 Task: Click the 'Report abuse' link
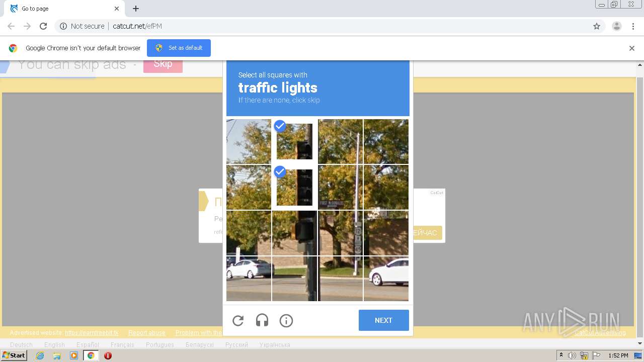(146, 333)
